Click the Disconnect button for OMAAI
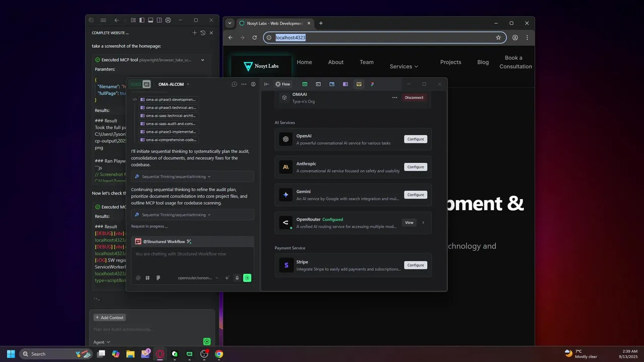This screenshot has width=644, height=362. [x=414, y=98]
